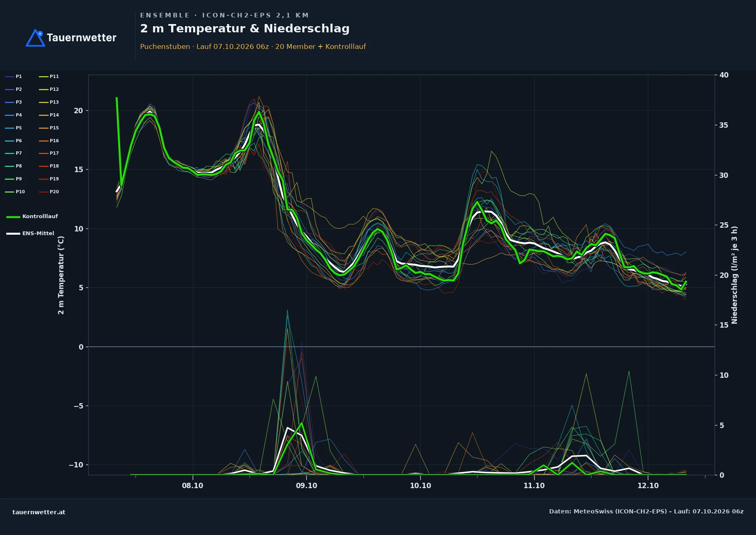
Task: Click the '2 m Temperatur (°C)' axis label
Action: pyautogui.click(x=61, y=275)
